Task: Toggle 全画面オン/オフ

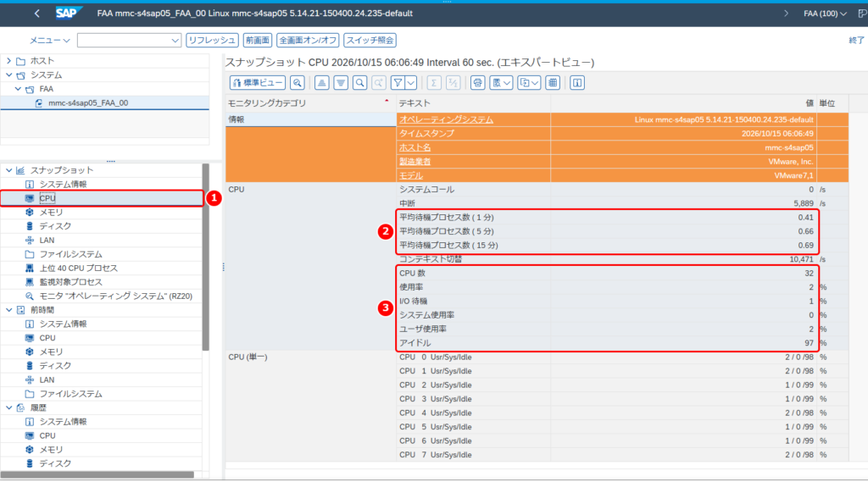Action: point(308,41)
